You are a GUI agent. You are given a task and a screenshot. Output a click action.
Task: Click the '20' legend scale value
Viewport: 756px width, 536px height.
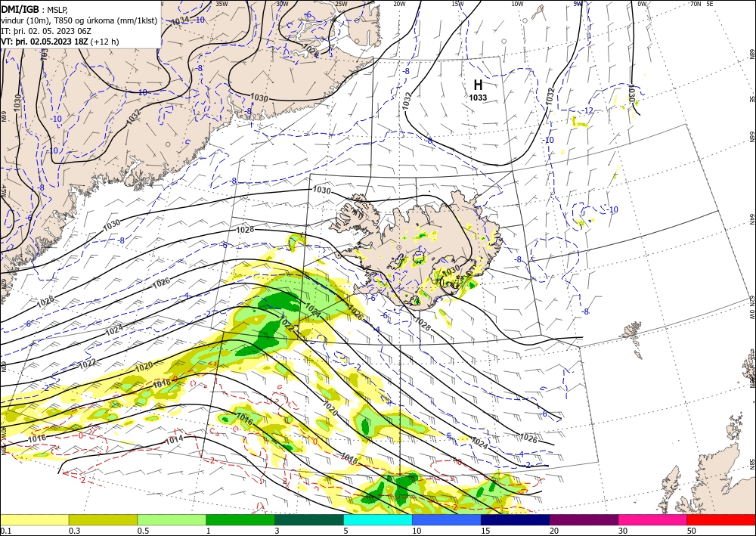[x=554, y=531]
